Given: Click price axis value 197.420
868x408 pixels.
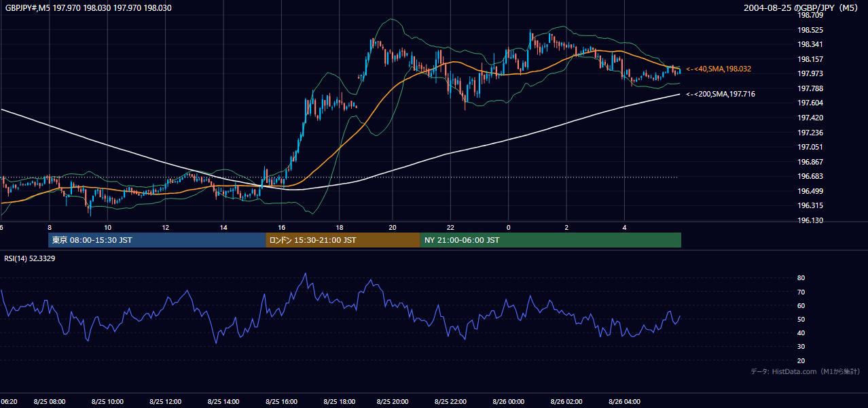Looking at the screenshot, I should [810, 118].
